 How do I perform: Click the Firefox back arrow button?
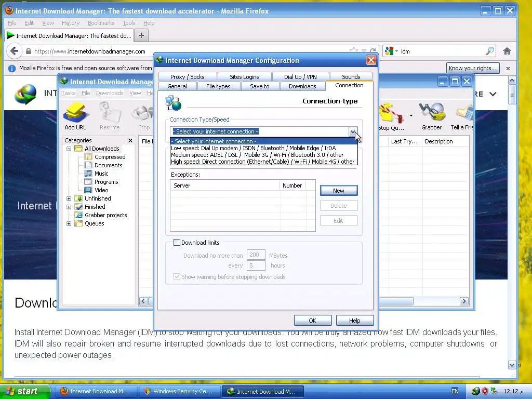tap(14, 51)
